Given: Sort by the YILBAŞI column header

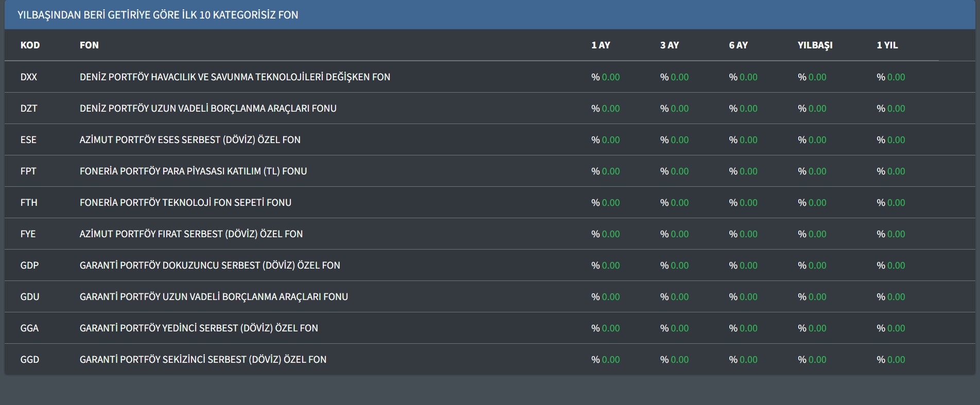Looking at the screenshot, I should (815, 45).
